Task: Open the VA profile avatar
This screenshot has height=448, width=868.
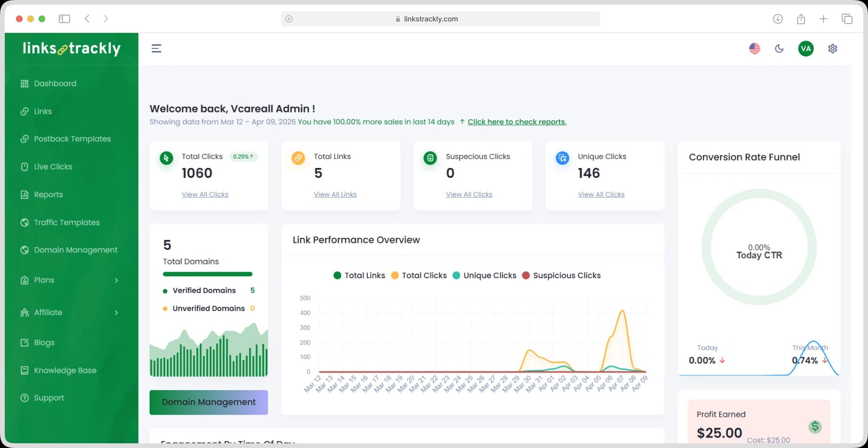Action: [805, 48]
